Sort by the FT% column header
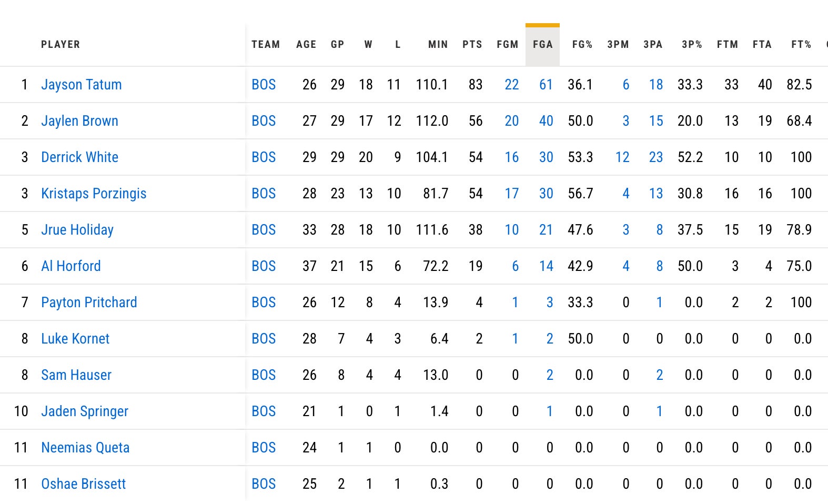 click(x=801, y=45)
